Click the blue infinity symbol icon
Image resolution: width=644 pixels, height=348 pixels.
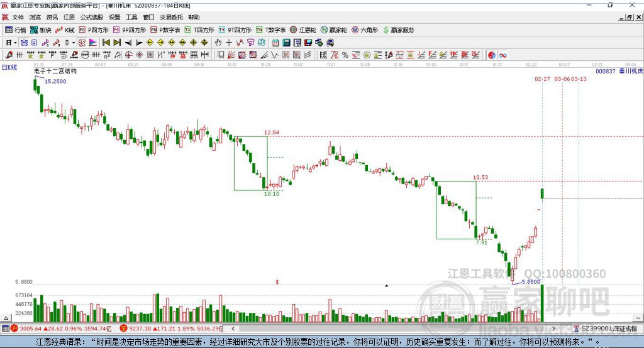502,55
